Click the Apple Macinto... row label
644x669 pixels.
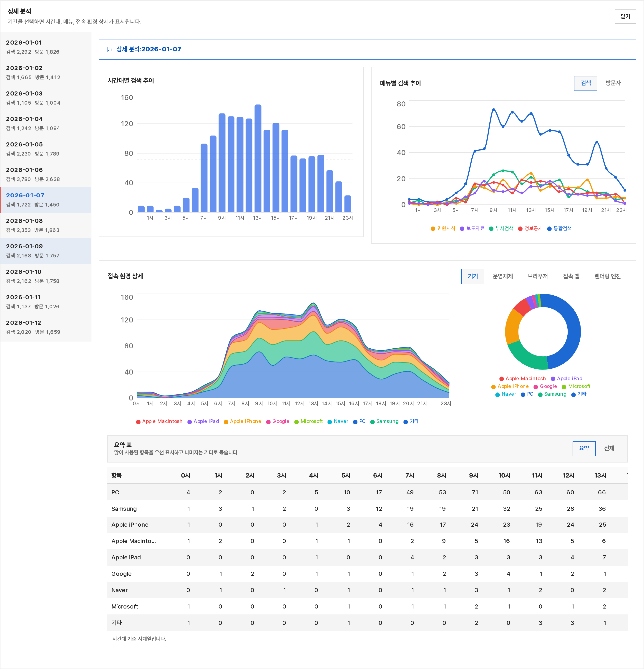pyautogui.click(x=133, y=541)
